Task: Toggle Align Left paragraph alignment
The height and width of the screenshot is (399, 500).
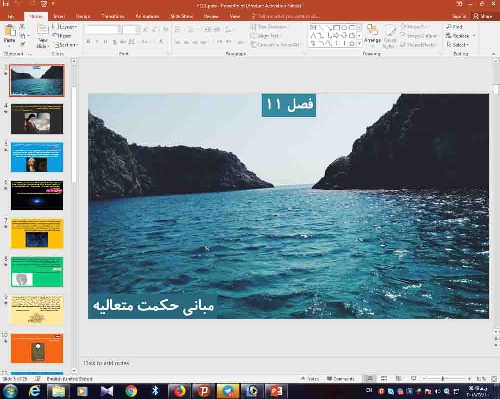Action: (x=178, y=42)
